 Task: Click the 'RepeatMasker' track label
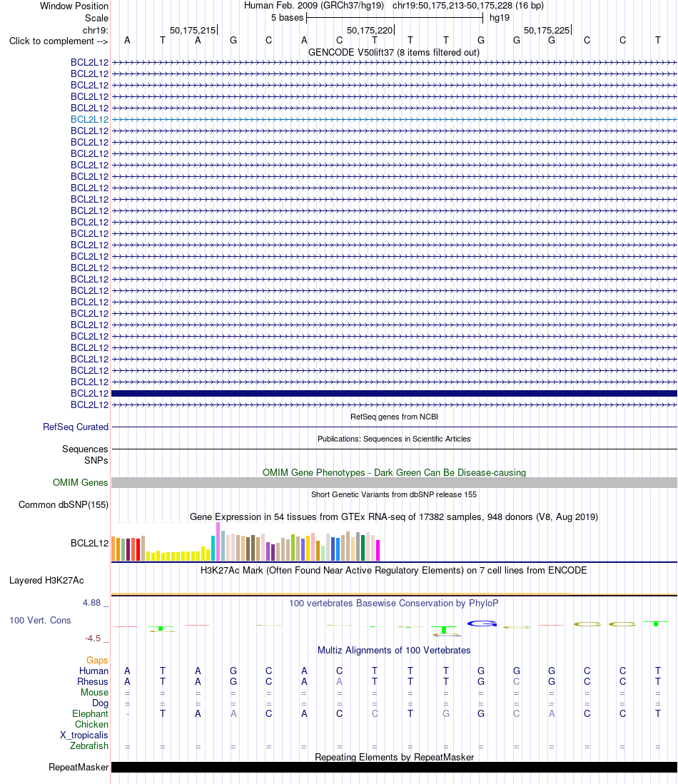click(79, 768)
